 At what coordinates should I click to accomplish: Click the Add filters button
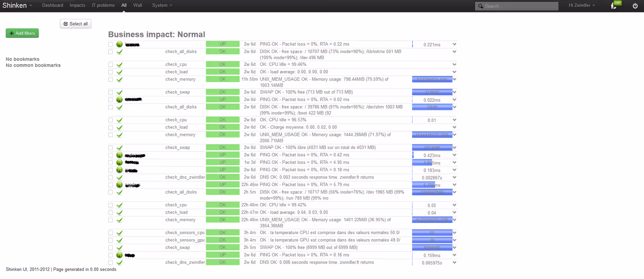pos(22,33)
